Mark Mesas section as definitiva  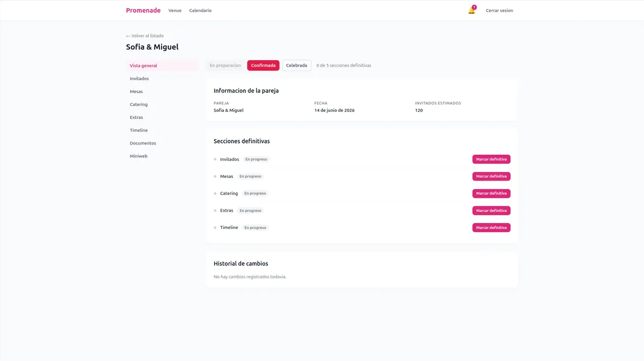click(491, 176)
